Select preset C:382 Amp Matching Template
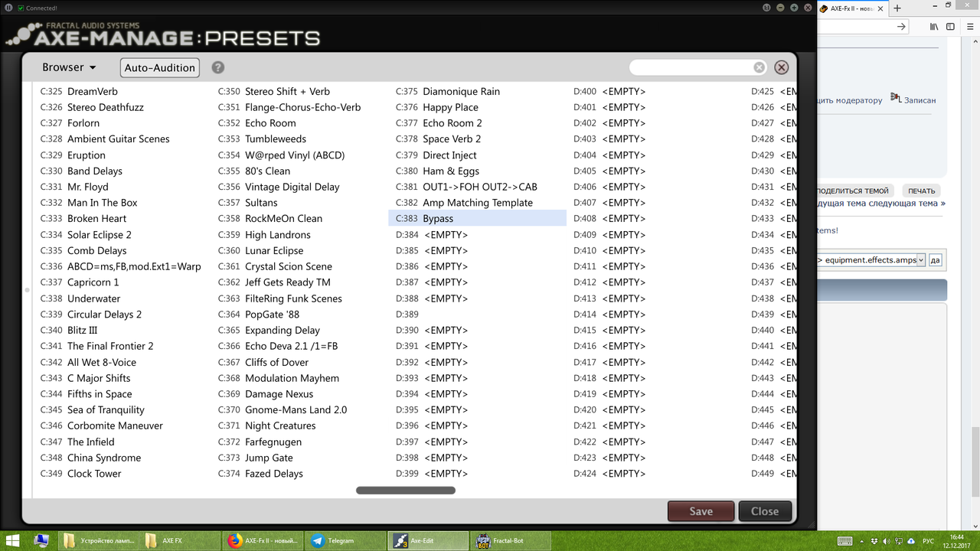Screen dimensions: 980x551 click(478, 203)
